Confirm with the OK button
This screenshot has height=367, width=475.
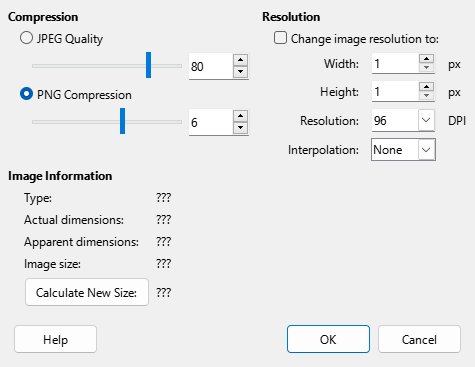(x=328, y=339)
